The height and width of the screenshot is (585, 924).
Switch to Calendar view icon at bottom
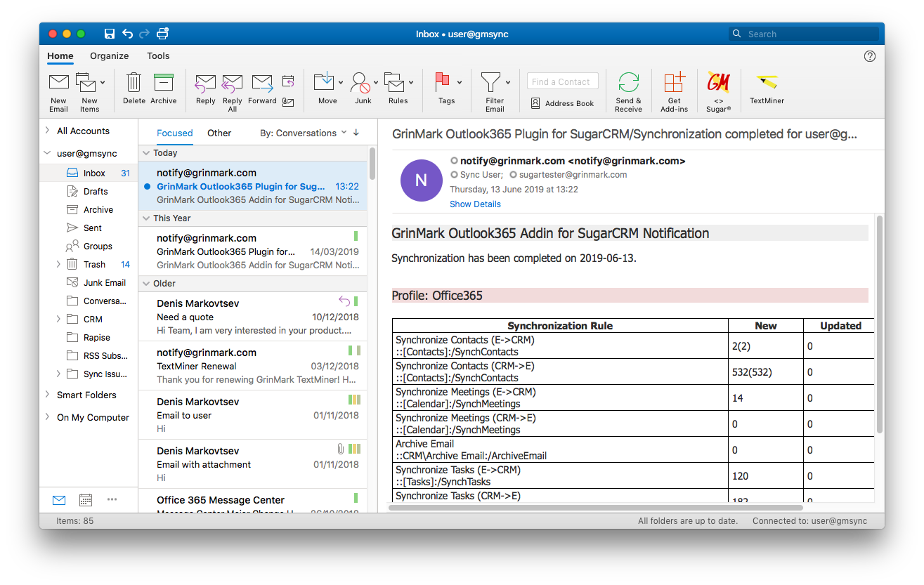click(86, 500)
